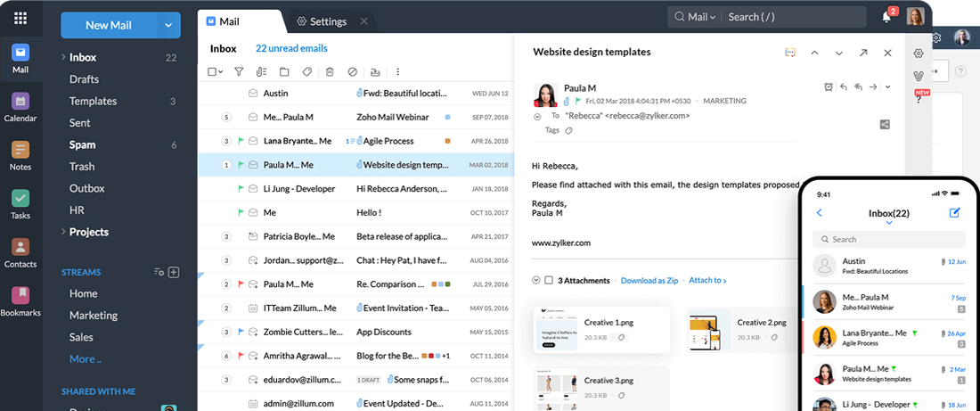Click the move to folder icon
The width and height of the screenshot is (980, 411).
pos(284,72)
